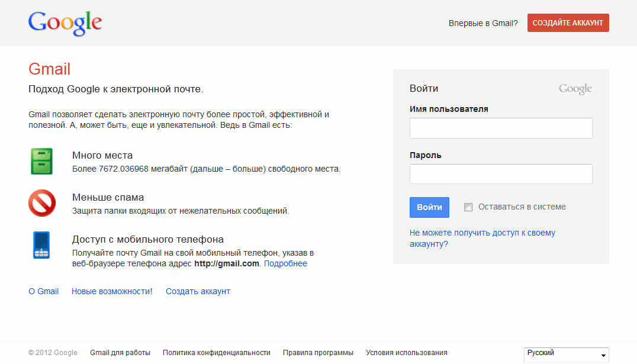This screenshot has height=364, width=637.
Task: Open the Политика конфиденциальности footer link
Action: coord(217,353)
